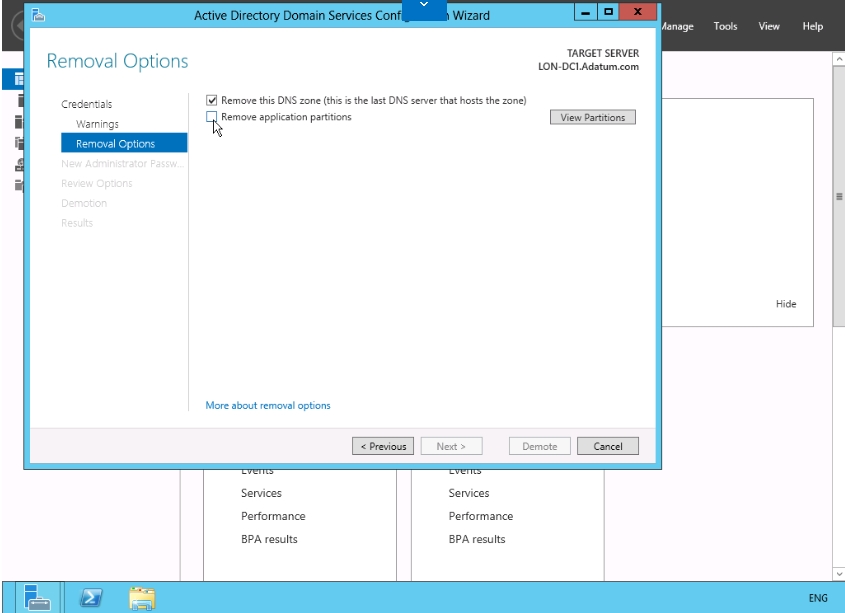Click the Previous button

pos(383,446)
